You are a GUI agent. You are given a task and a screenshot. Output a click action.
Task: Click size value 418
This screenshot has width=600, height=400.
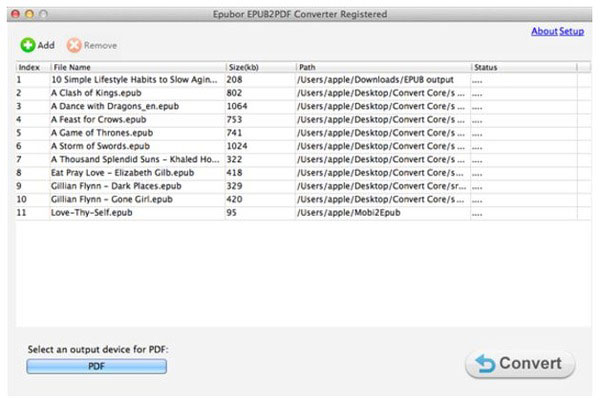coord(234,173)
